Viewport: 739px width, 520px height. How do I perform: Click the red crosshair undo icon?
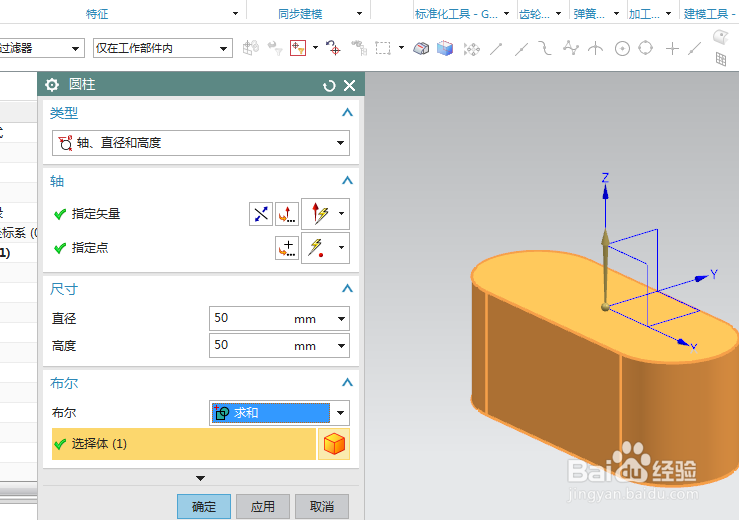tap(333, 48)
